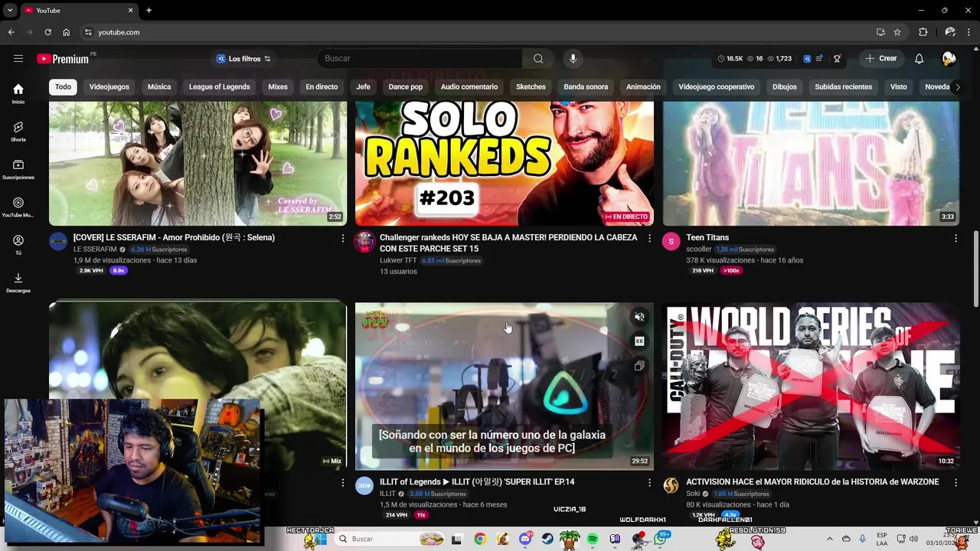The width and height of the screenshot is (980, 551).
Task: Toggle Los filtros vidIQ control
Action: tap(243, 59)
